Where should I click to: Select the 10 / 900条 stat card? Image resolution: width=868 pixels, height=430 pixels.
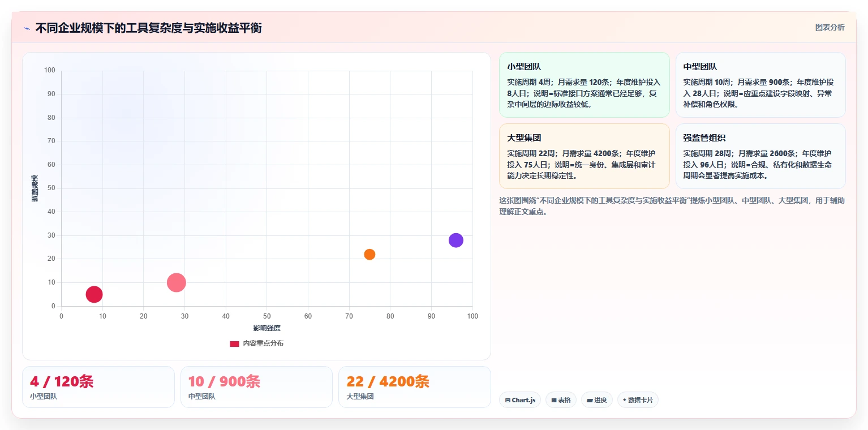click(256, 387)
